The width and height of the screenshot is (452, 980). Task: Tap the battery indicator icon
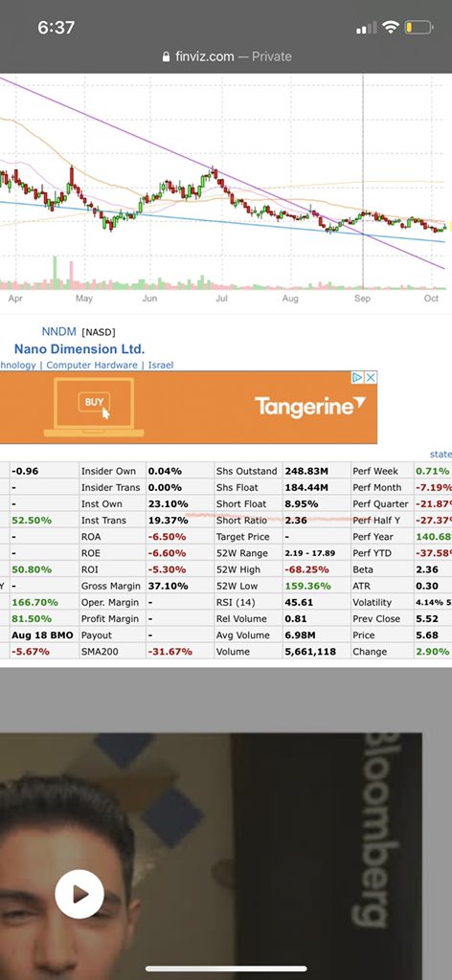pyautogui.click(x=418, y=28)
